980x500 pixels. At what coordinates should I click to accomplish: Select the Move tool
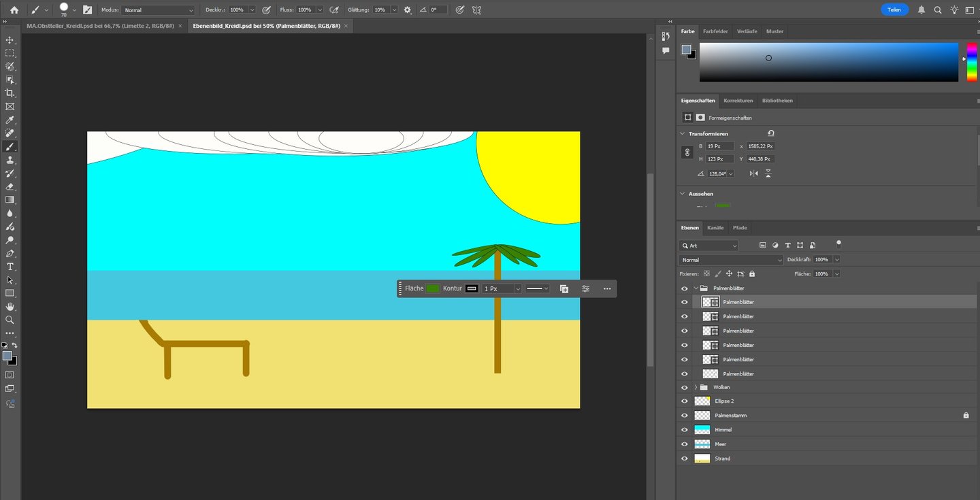point(10,40)
